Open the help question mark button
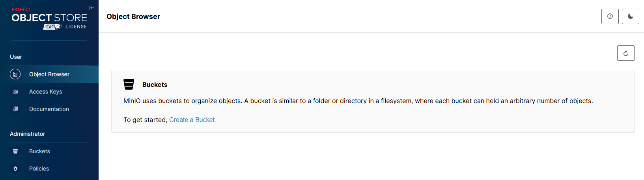 pyautogui.click(x=610, y=17)
